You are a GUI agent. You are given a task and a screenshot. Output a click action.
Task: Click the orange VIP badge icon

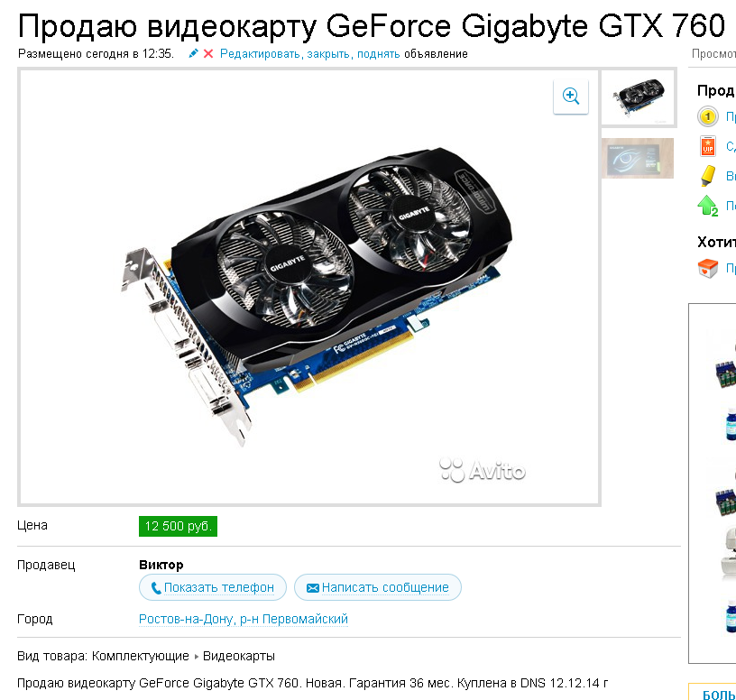click(x=708, y=146)
